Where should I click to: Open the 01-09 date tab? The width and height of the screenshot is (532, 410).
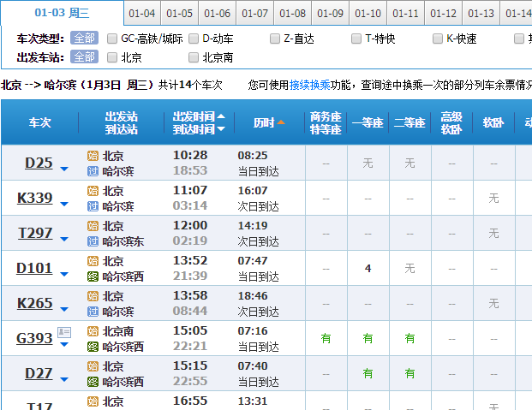click(x=331, y=13)
